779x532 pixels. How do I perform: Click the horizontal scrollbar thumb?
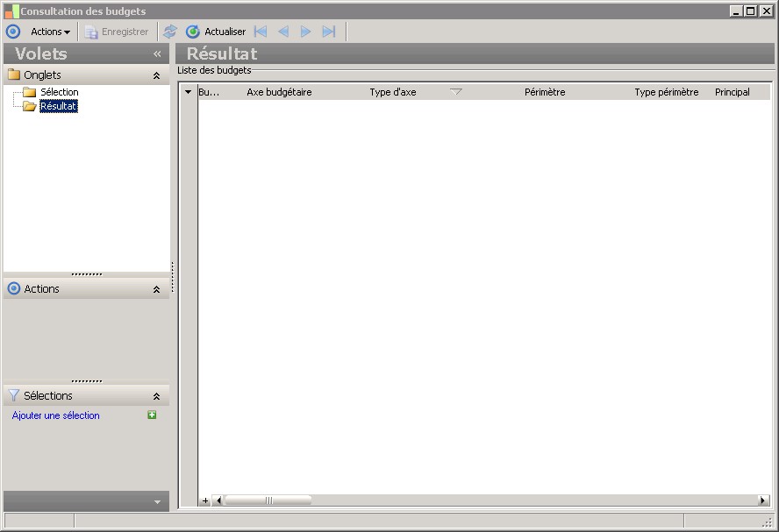pos(268,500)
